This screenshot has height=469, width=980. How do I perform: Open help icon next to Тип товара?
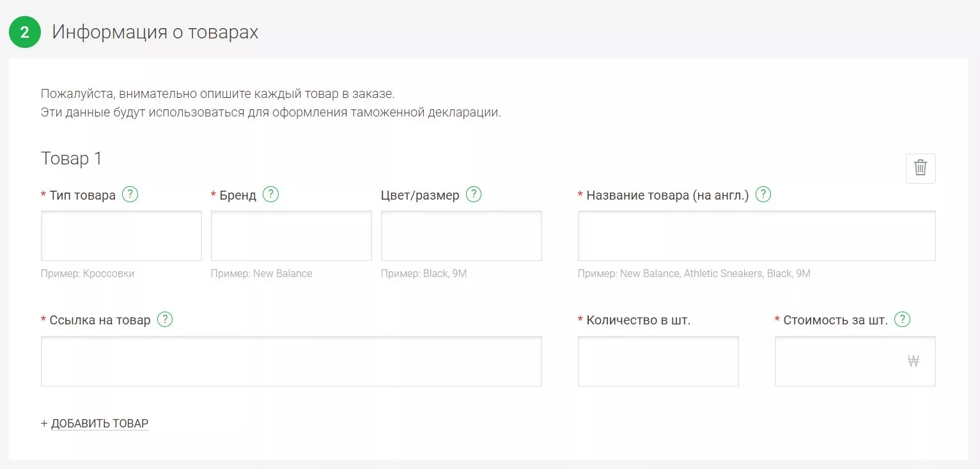coord(130,194)
